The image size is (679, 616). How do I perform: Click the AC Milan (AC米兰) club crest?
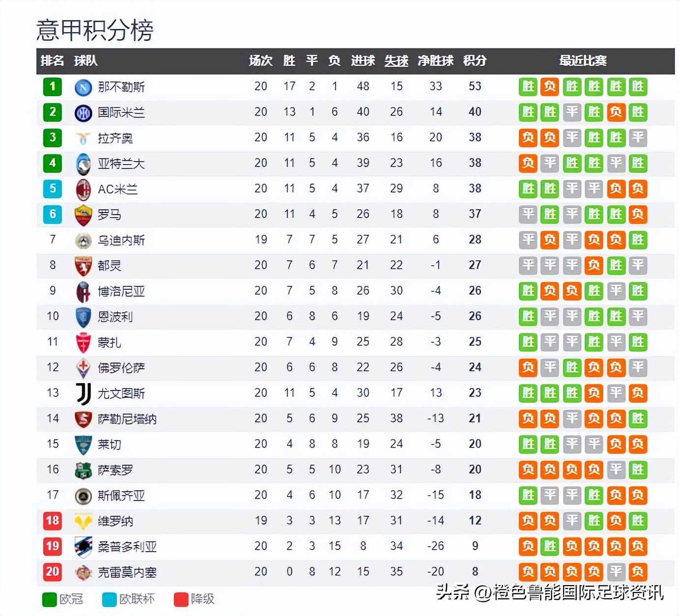[83, 189]
